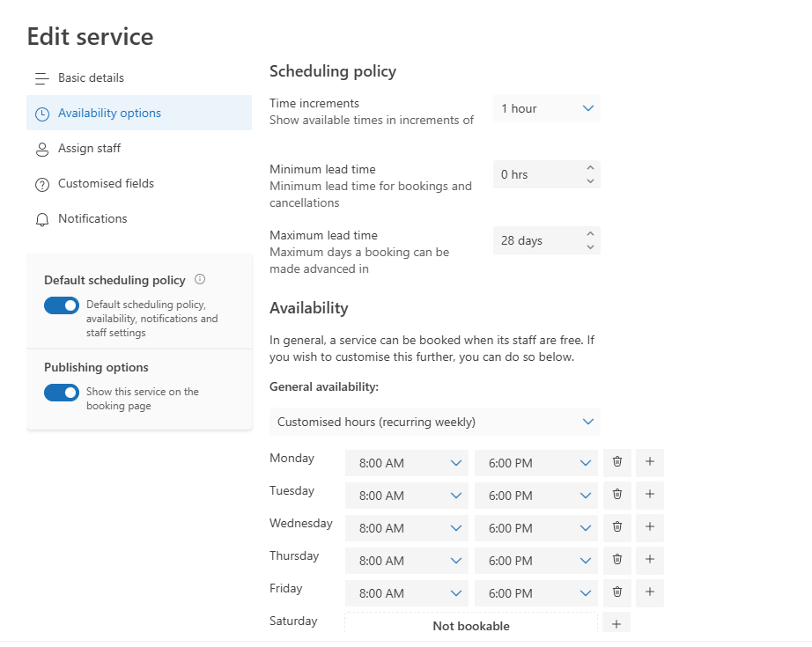Open Friday end time 6:00 PM dropdown
This screenshot has width=812, height=647.
pos(536,593)
